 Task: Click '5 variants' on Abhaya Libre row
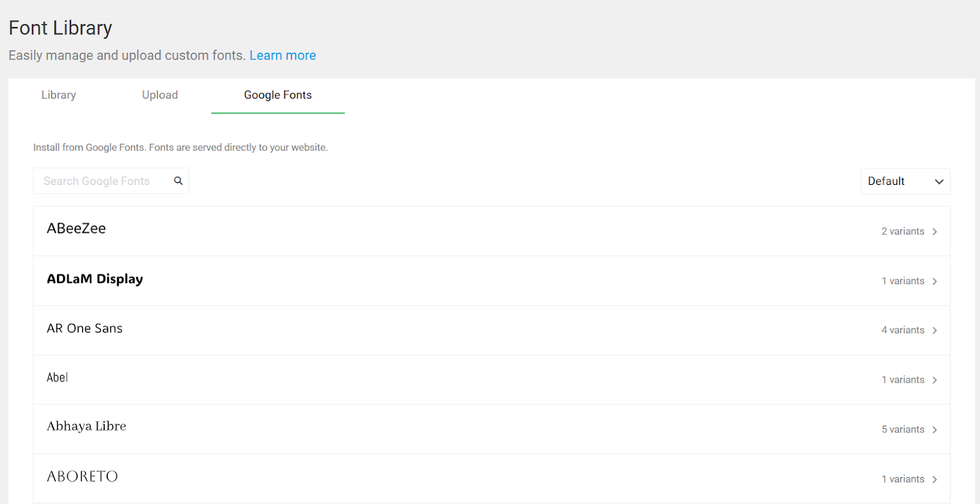(x=903, y=429)
